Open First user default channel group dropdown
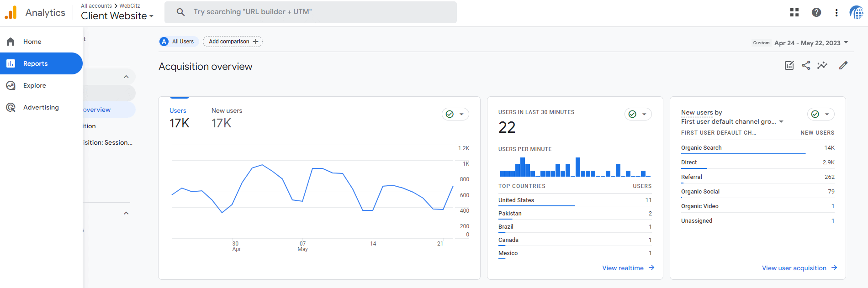The width and height of the screenshot is (868, 288). click(732, 121)
